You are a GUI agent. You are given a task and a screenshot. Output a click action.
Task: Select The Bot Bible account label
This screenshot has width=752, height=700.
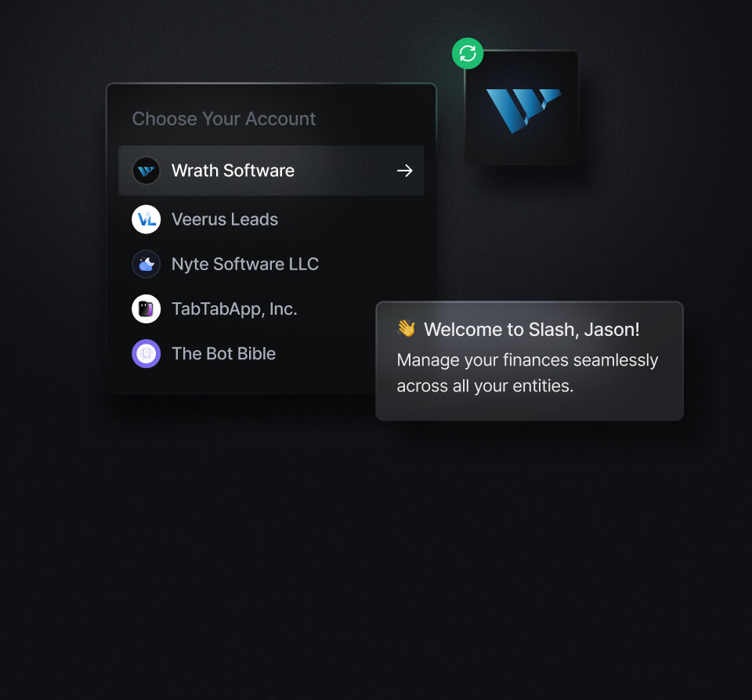223,354
